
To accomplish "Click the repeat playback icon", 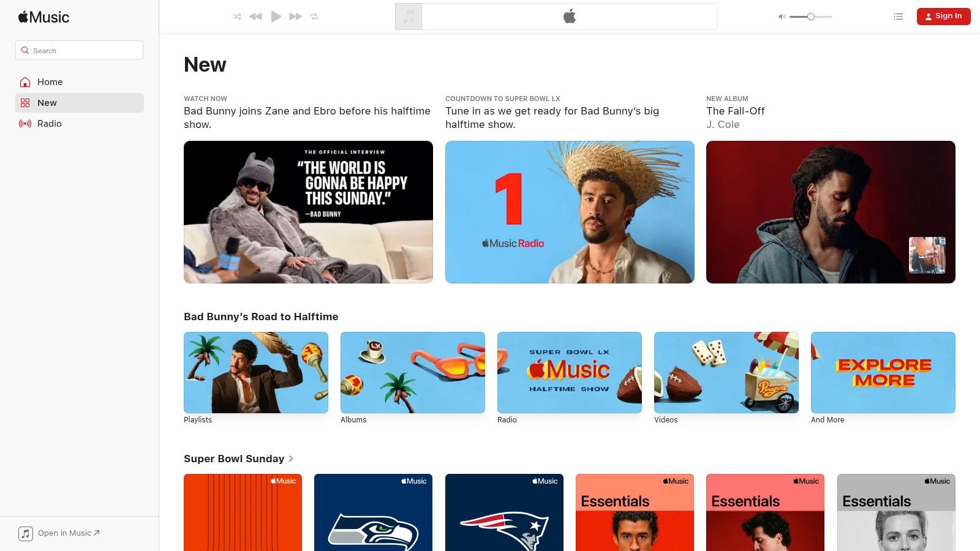I will tap(314, 17).
